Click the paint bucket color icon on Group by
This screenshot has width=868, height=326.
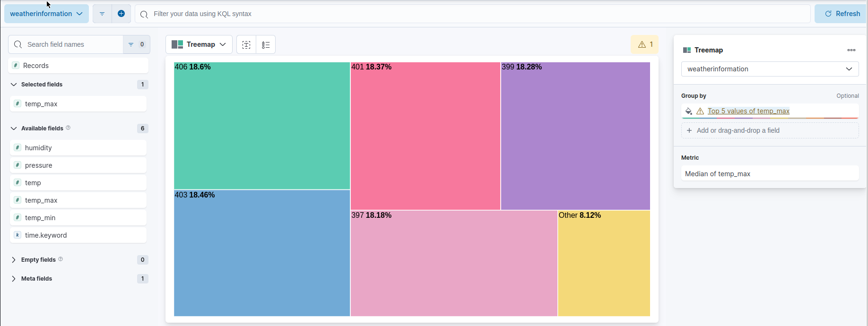pos(688,111)
